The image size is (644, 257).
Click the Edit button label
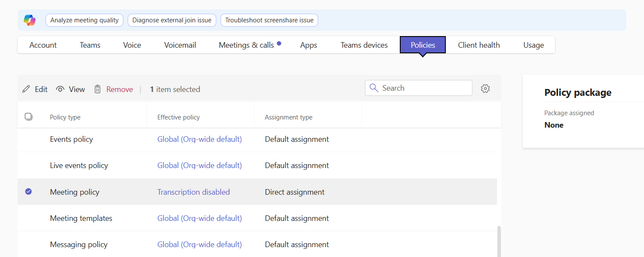(41, 89)
